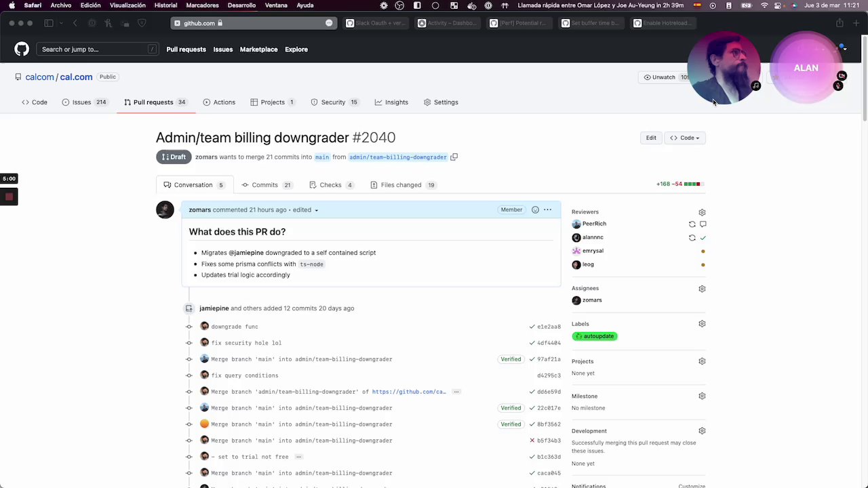Open the three-dot menu on zomars comment
This screenshot has height=488, width=868.
pyautogui.click(x=548, y=210)
